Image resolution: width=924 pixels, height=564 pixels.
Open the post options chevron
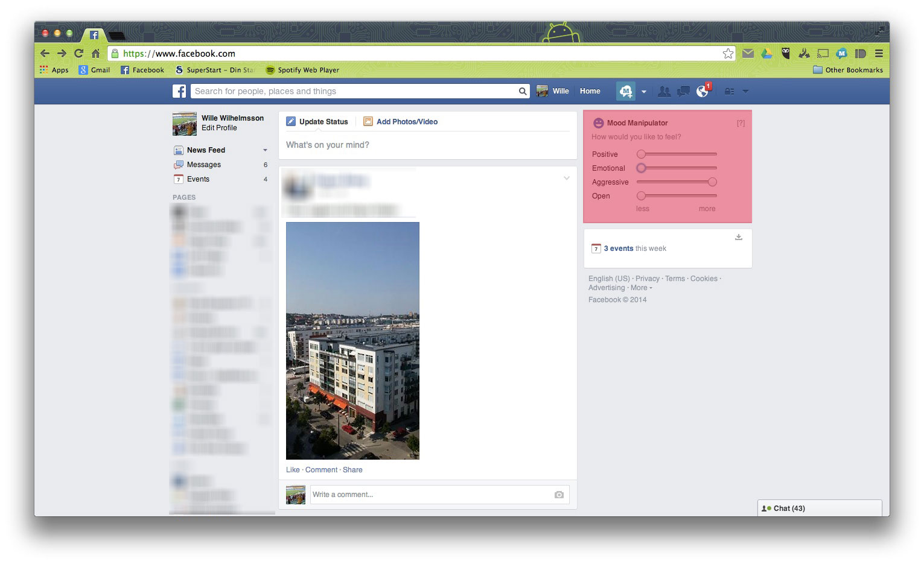coord(566,178)
